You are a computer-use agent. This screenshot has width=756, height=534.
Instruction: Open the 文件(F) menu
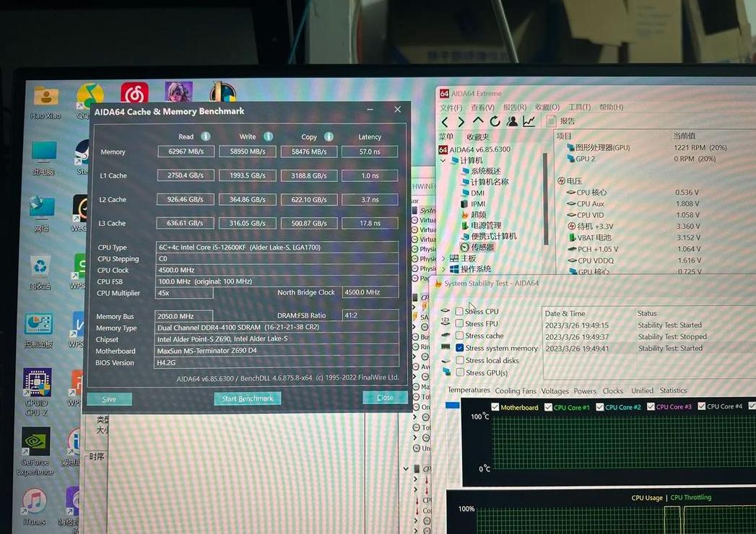(451, 108)
